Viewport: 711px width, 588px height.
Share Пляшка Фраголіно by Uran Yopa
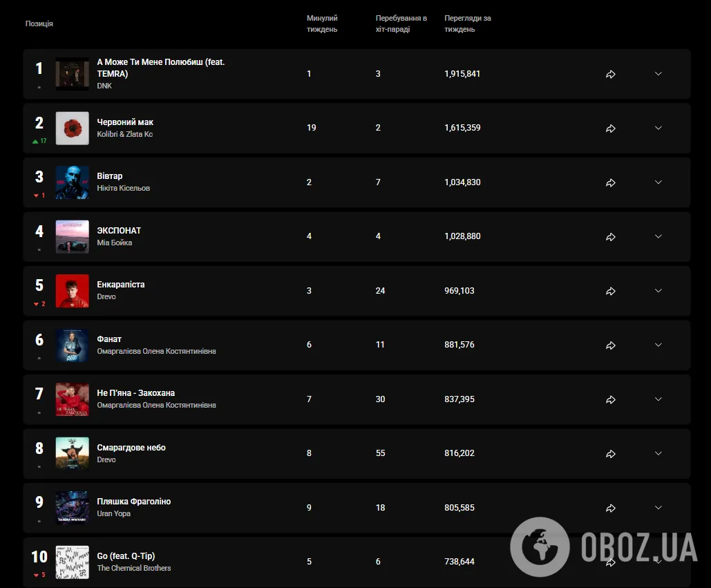[611, 509]
